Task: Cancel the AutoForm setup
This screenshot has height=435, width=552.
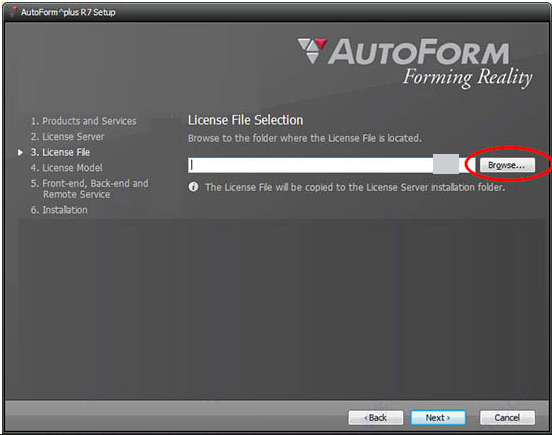Action: click(x=507, y=418)
